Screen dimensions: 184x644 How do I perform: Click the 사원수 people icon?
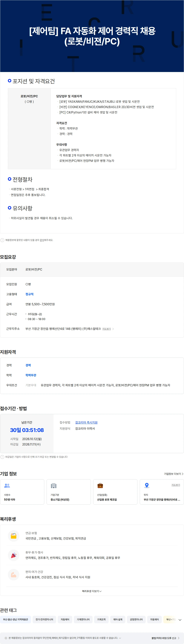pos(7,486)
